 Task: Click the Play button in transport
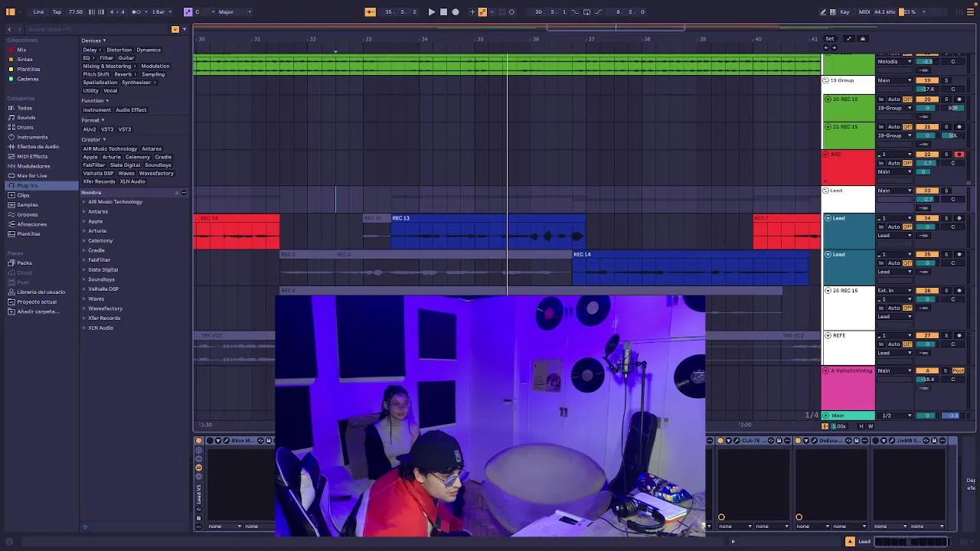coord(431,11)
